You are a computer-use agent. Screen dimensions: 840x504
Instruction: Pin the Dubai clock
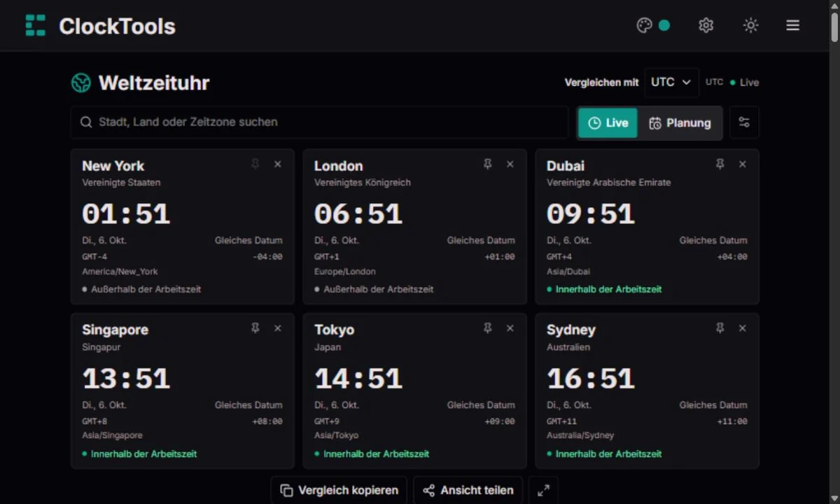[x=720, y=164]
